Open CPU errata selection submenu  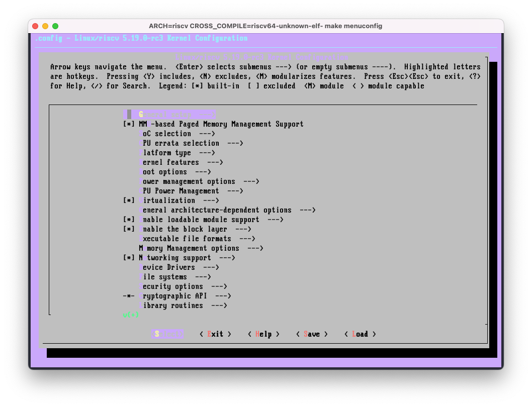point(191,143)
